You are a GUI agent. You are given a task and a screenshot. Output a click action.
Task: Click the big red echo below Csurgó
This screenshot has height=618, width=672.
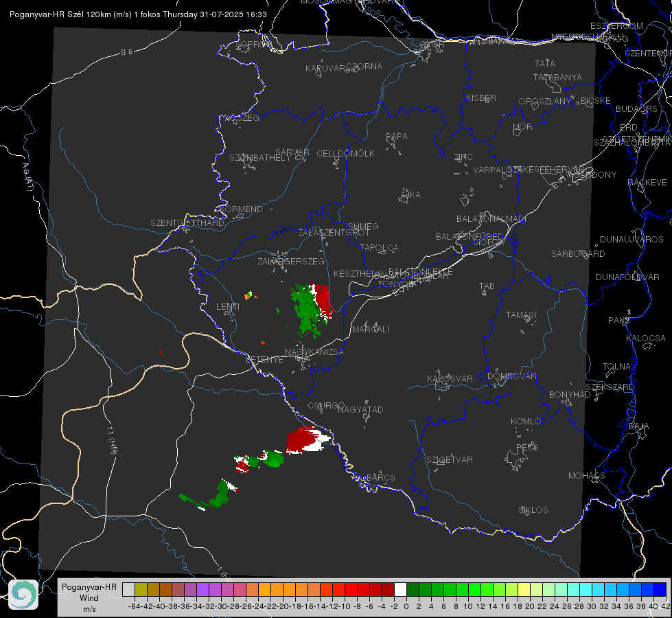coord(302,439)
